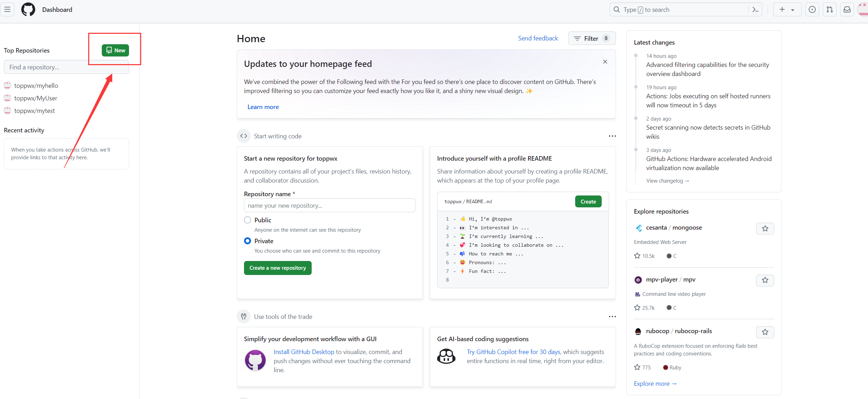Screen dimensions: 868x399
Task: Open the cesanta / mongoose repository
Action: pyautogui.click(x=674, y=228)
